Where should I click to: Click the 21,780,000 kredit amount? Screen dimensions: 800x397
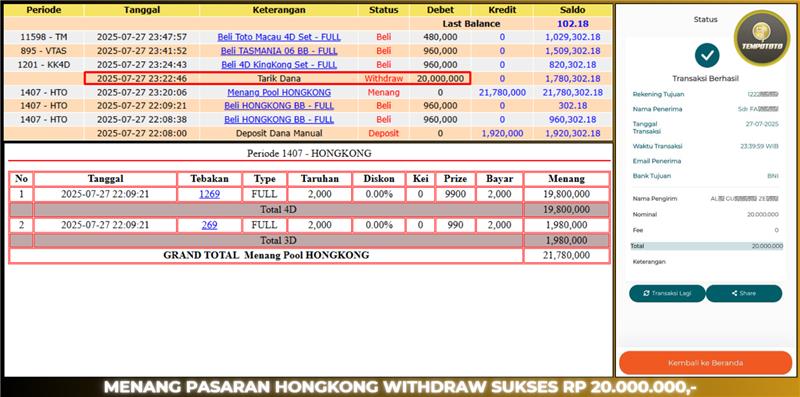click(502, 92)
